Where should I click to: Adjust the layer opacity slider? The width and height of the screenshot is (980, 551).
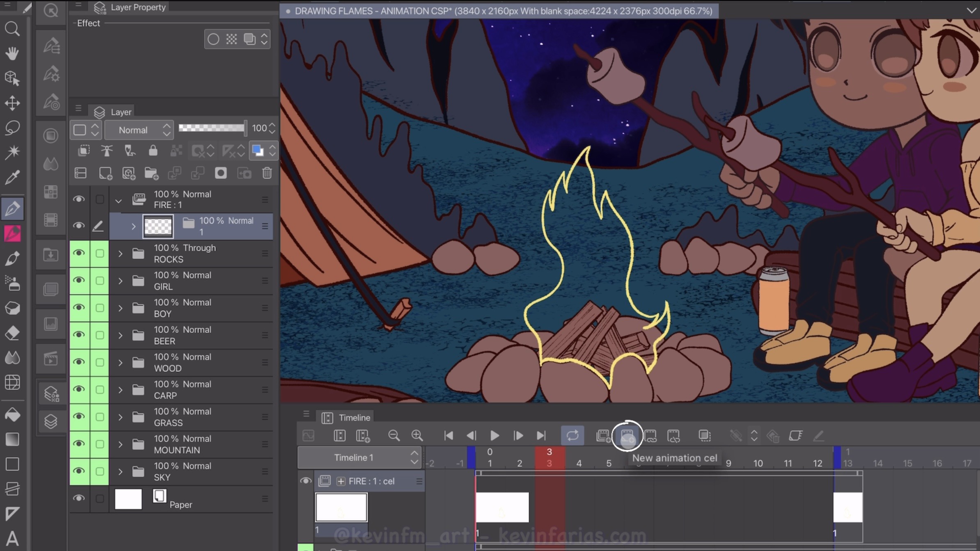click(213, 128)
